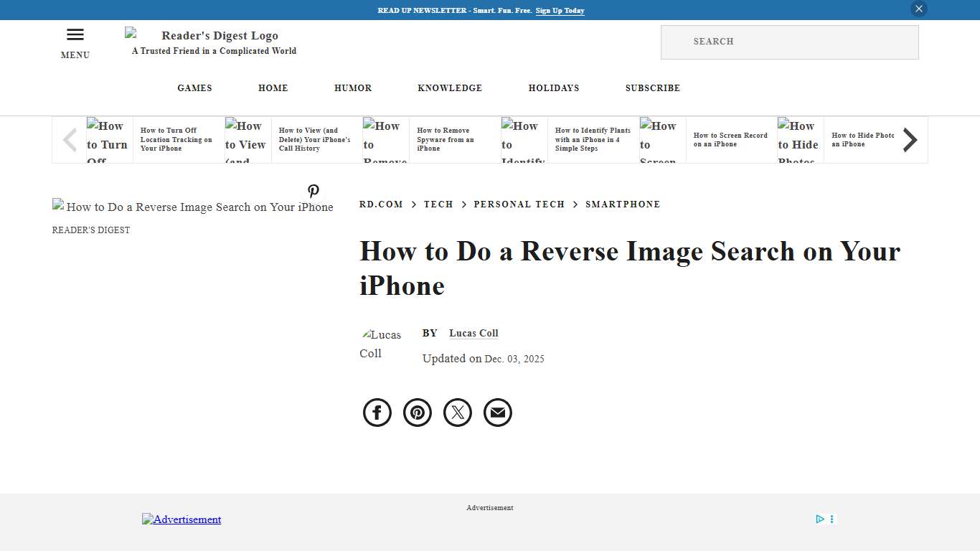This screenshot has height=551, width=980.
Task: Click the SEARCH input field
Action: pos(789,42)
